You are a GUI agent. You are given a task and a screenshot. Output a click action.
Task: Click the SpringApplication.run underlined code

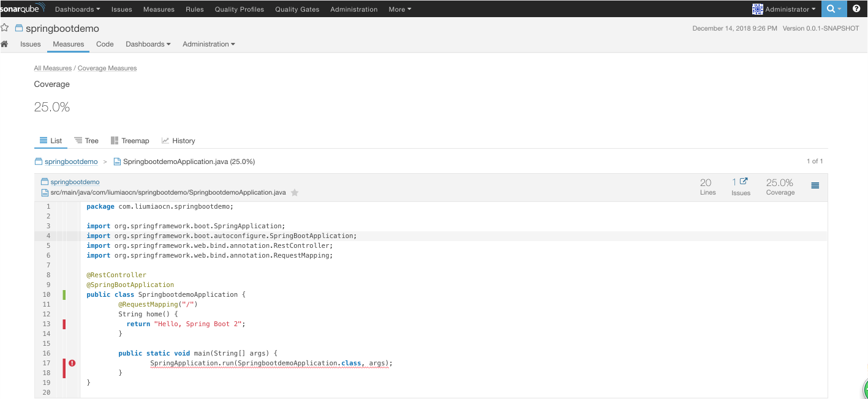[271, 363]
